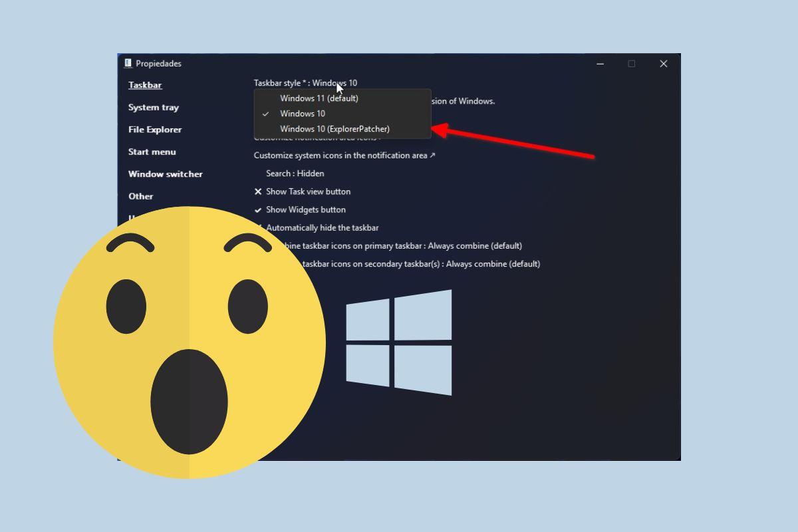The height and width of the screenshot is (532, 798).
Task: Click the checkmark icon beside Show Widgets button
Action: coord(258,209)
